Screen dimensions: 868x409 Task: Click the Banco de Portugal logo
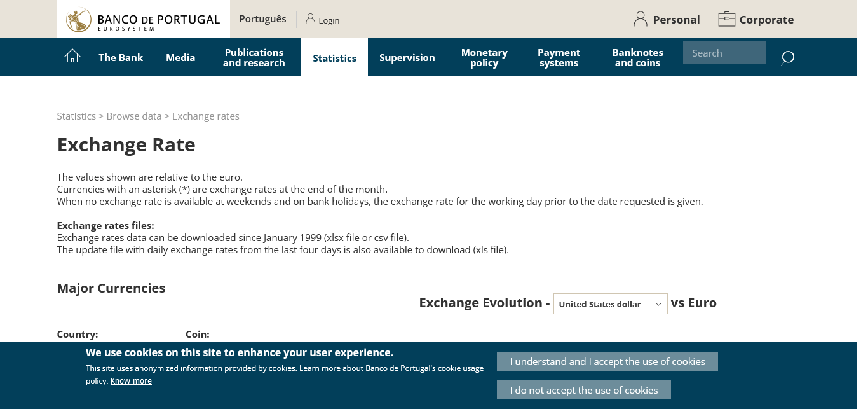[x=143, y=20]
